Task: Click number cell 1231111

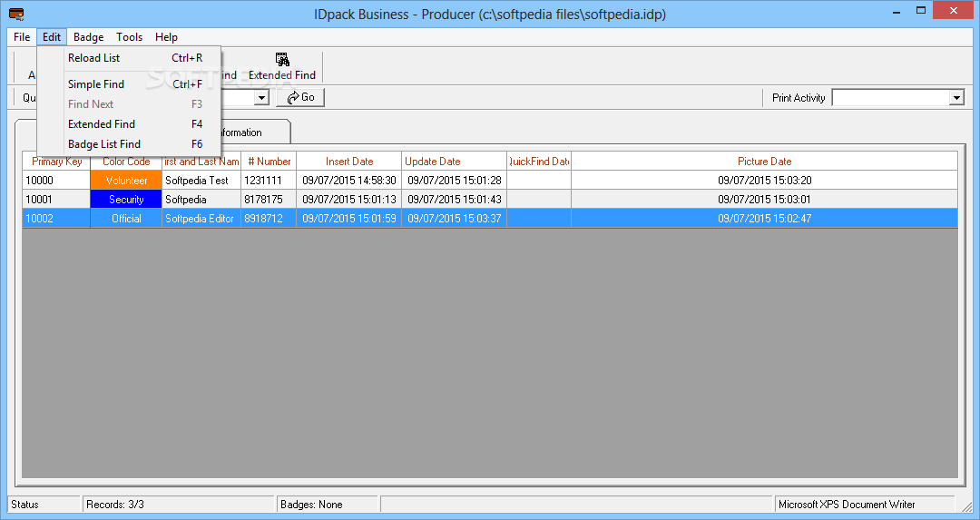Action: point(269,180)
